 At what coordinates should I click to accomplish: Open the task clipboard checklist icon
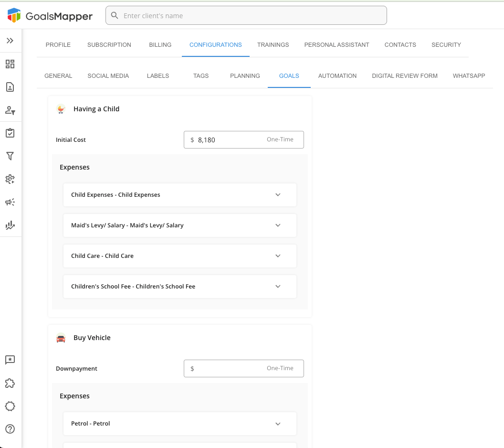[x=10, y=133]
